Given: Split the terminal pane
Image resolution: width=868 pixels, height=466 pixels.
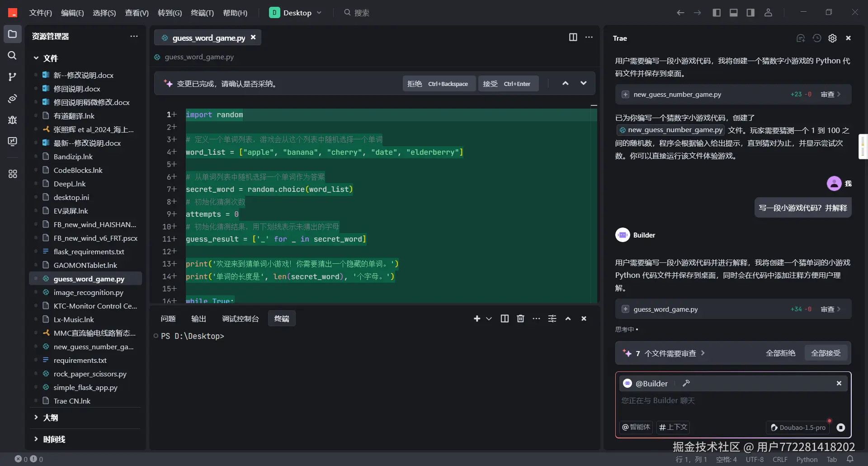Looking at the screenshot, I should pos(505,319).
